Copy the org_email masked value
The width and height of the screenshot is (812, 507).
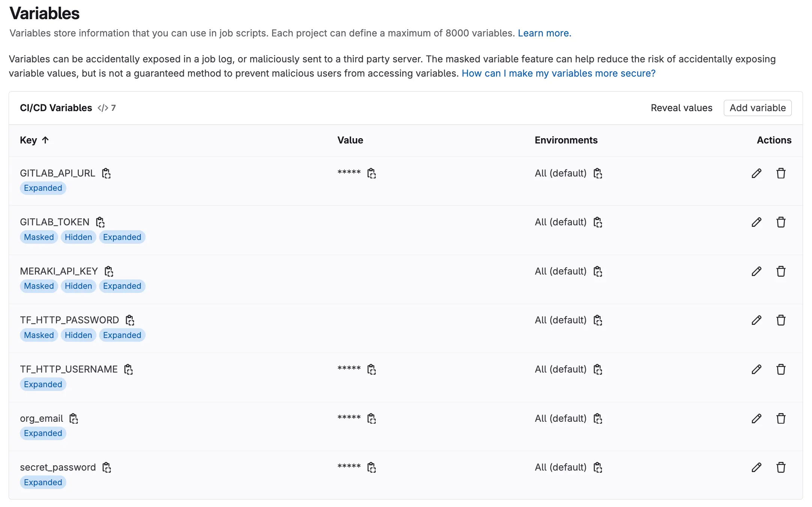pyautogui.click(x=371, y=419)
